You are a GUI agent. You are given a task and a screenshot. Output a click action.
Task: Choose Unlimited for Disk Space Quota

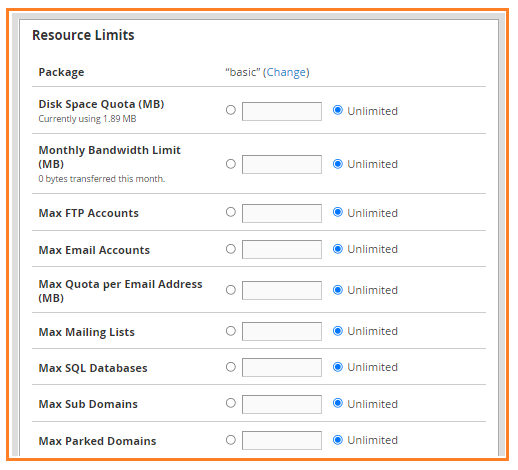pos(338,110)
